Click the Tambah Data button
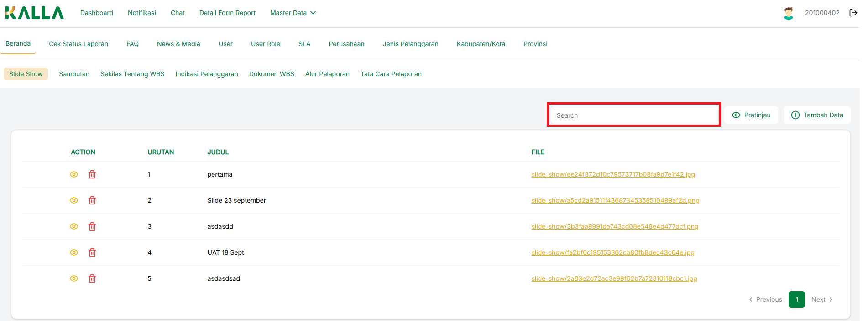The height and width of the screenshot is (325, 868). (817, 115)
